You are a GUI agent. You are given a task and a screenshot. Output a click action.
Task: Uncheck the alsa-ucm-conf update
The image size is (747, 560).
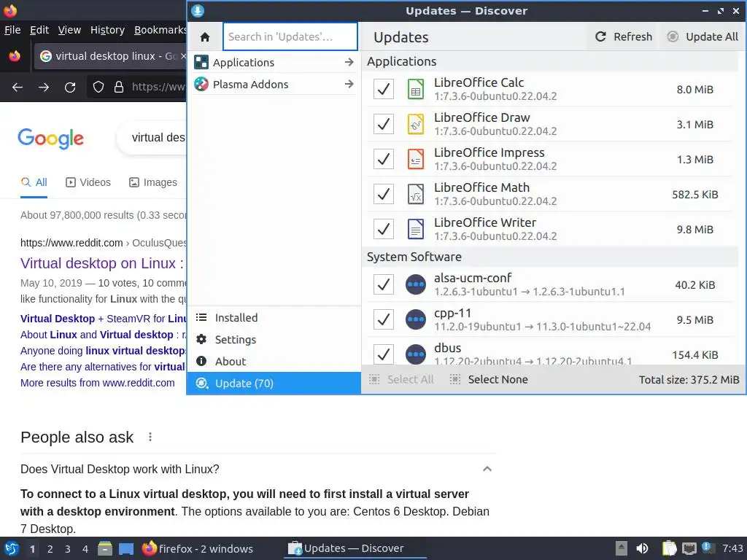pyautogui.click(x=384, y=285)
